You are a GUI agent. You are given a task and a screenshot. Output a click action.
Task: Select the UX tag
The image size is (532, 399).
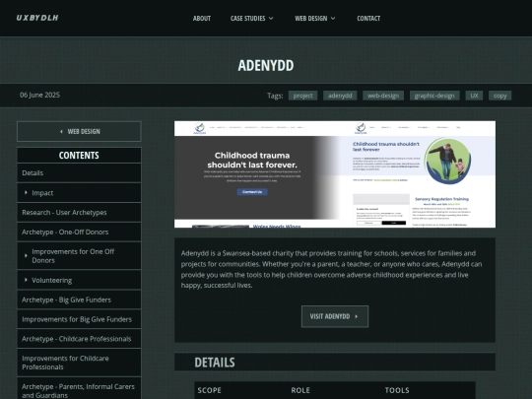[474, 96]
